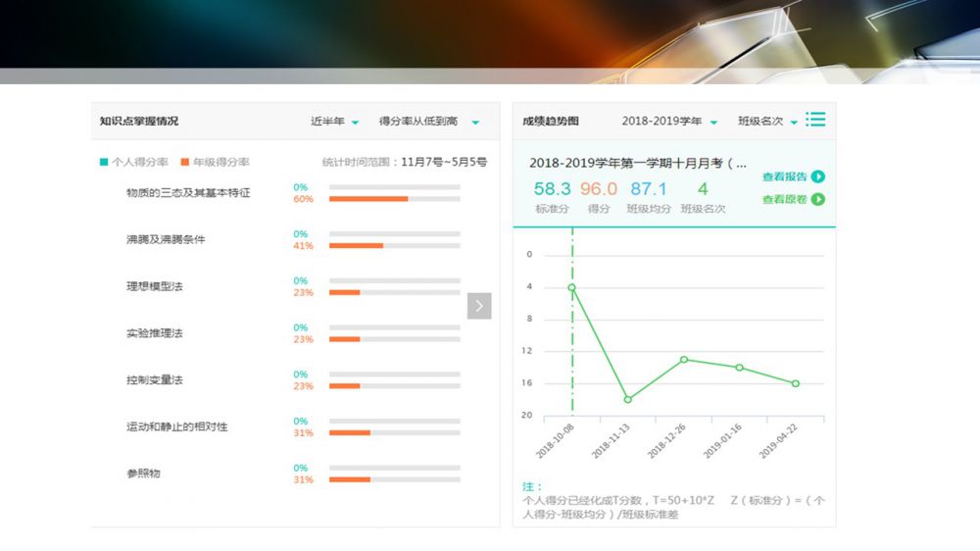Open the 查看原卷 link
Image resolution: width=980 pixels, height=551 pixels.
coord(784,199)
